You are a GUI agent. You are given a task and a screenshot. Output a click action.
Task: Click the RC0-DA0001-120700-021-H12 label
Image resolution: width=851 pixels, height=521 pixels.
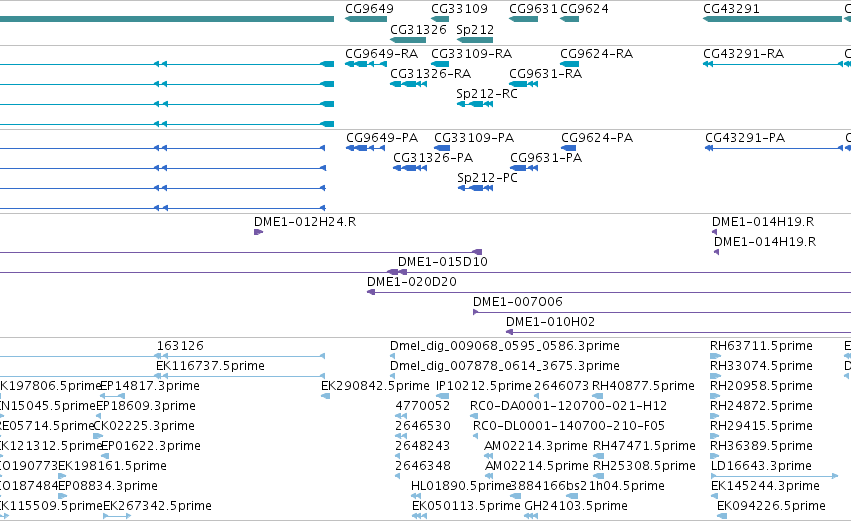568,406
